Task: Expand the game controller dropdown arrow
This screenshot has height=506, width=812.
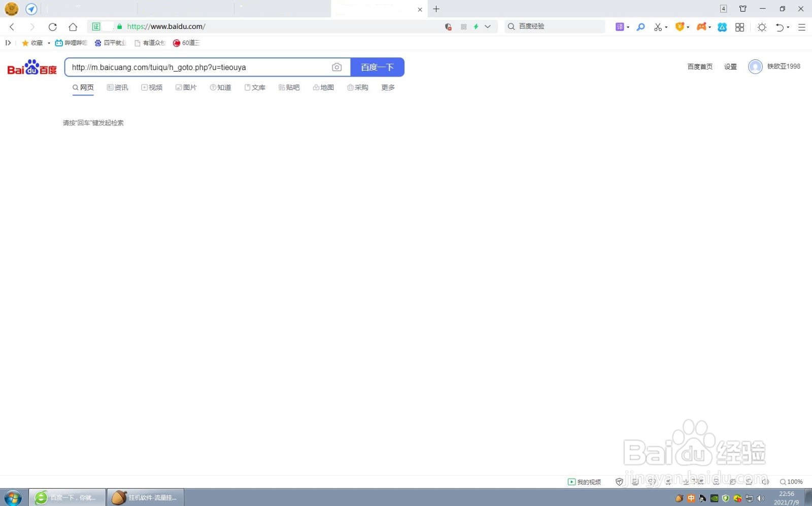Action: pyautogui.click(x=710, y=27)
